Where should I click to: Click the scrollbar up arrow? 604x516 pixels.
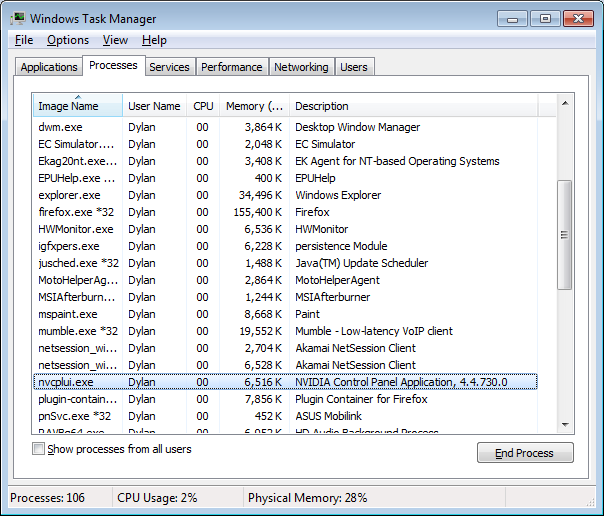565,103
